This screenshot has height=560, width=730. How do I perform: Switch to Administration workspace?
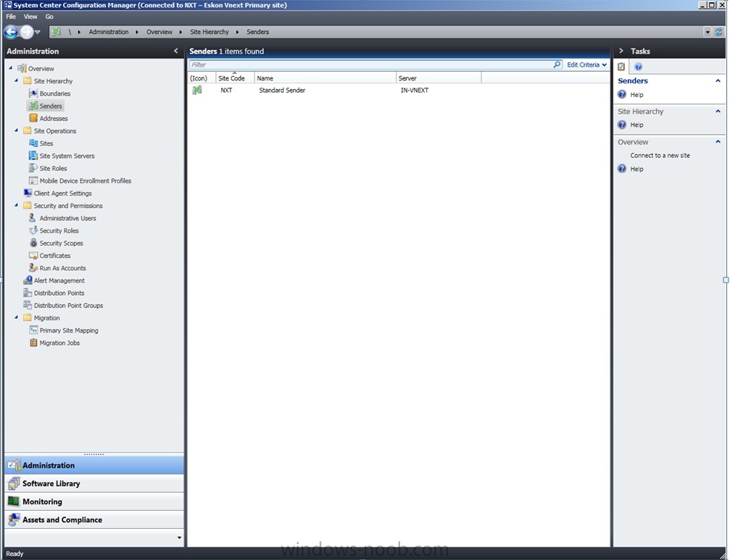94,465
